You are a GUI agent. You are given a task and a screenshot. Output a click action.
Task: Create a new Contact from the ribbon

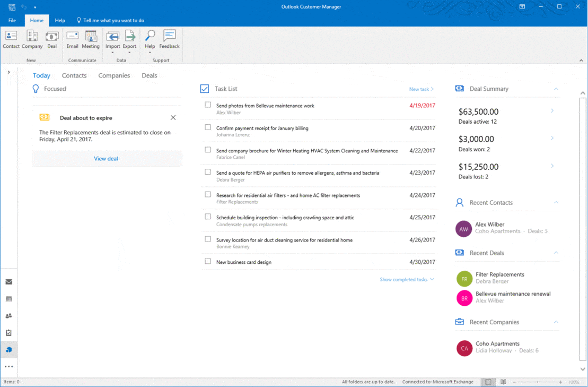[x=11, y=40]
